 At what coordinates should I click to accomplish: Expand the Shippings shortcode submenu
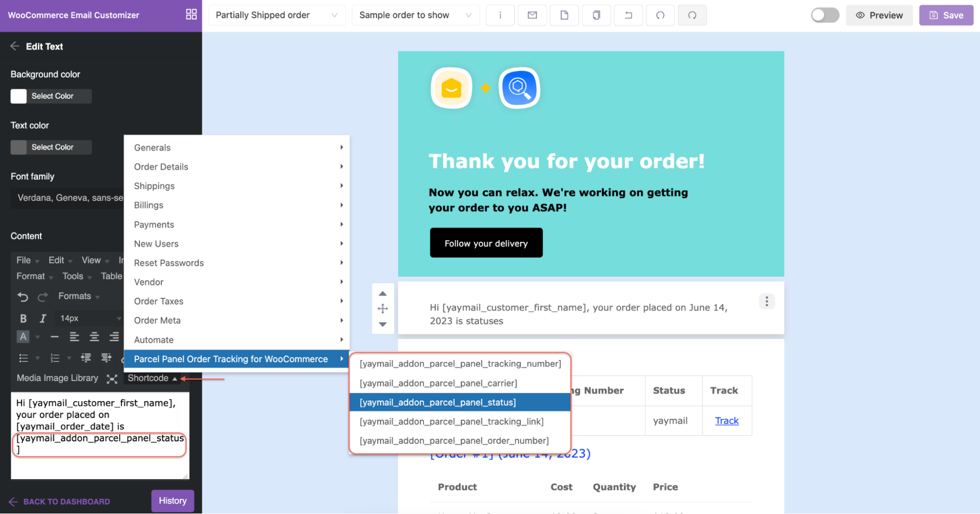coord(237,186)
